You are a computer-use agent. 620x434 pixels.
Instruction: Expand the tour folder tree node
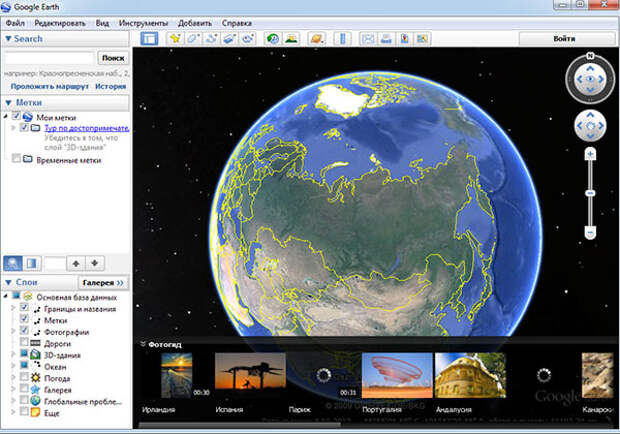[13, 128]
